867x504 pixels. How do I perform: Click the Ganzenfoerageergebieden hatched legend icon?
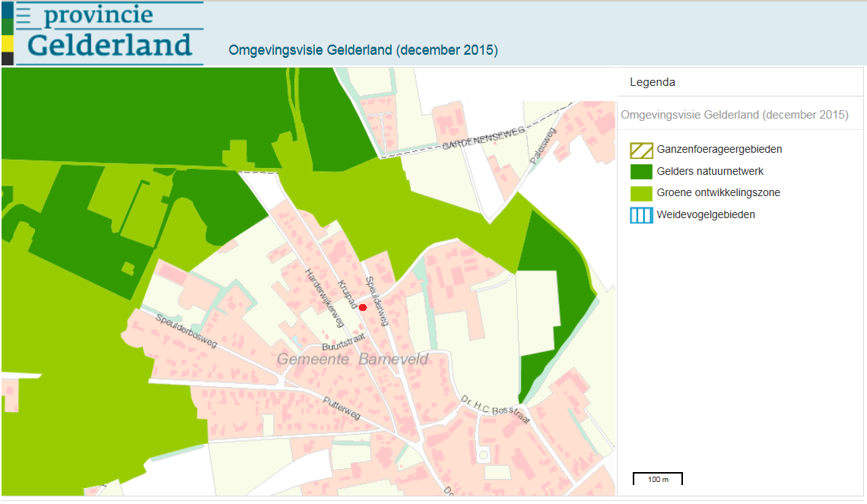641,150
